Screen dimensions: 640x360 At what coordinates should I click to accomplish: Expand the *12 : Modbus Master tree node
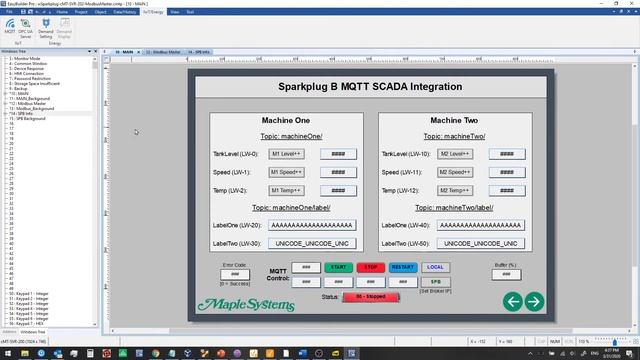click(5, 104)
